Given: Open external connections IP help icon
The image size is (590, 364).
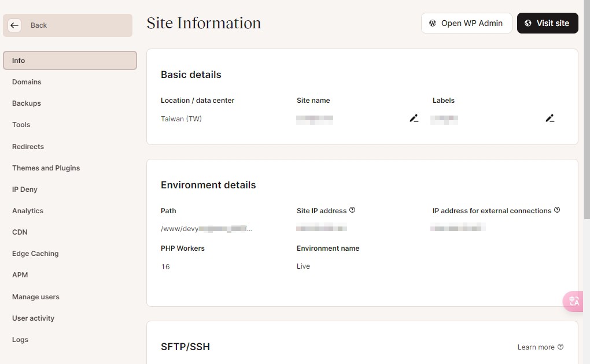Looking at the screenshot, I should tap(557, 210).
